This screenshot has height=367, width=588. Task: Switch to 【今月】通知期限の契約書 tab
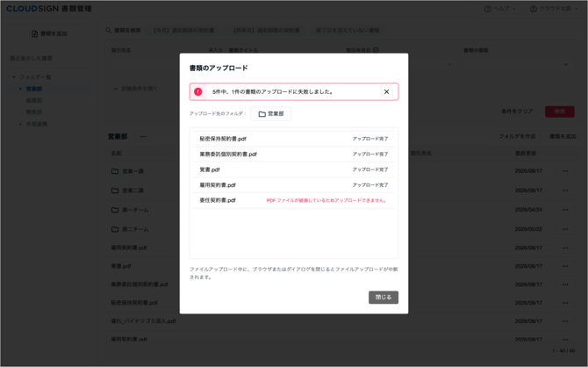pyautogui.click(x=183, y=31)
